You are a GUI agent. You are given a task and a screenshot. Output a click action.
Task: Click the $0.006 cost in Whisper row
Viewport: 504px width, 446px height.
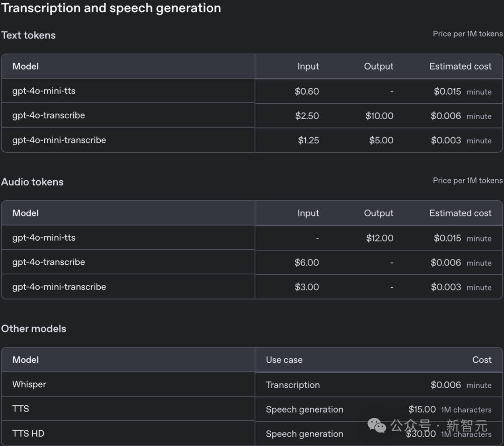[446, 384]
